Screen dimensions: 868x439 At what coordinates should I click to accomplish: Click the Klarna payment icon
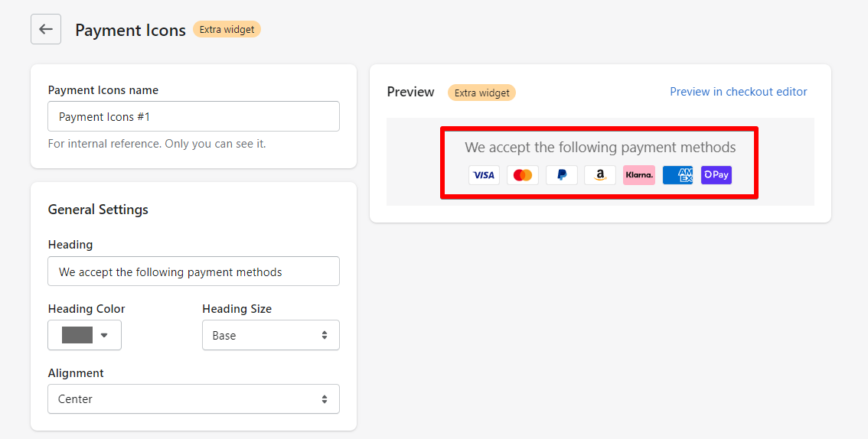tap(639, 174)
